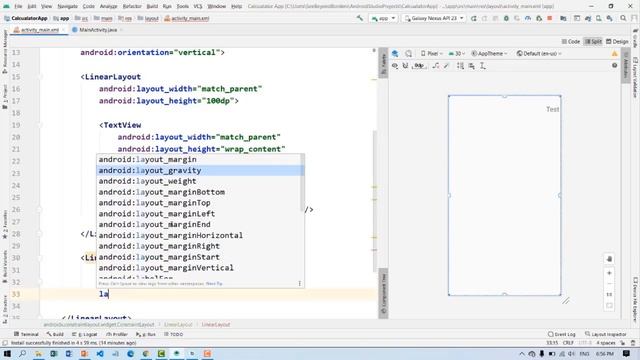640x360 pixels.
Task: Click the help question mark icon
Action: pos(615,66)
